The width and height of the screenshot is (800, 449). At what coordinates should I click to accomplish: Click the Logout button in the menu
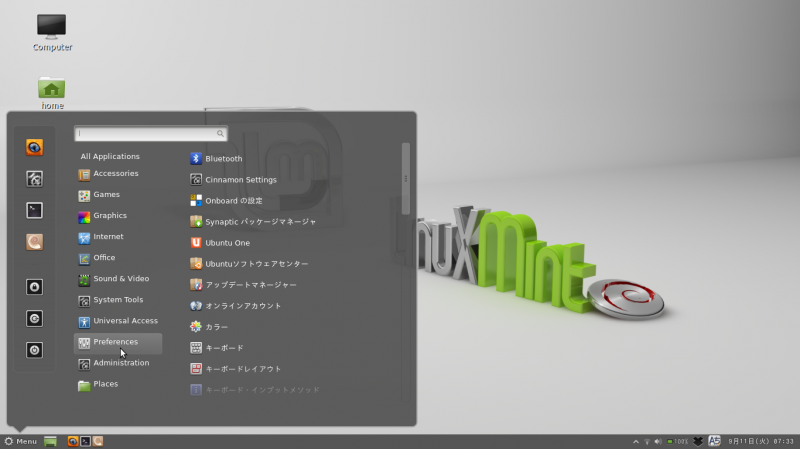[34, 318]
